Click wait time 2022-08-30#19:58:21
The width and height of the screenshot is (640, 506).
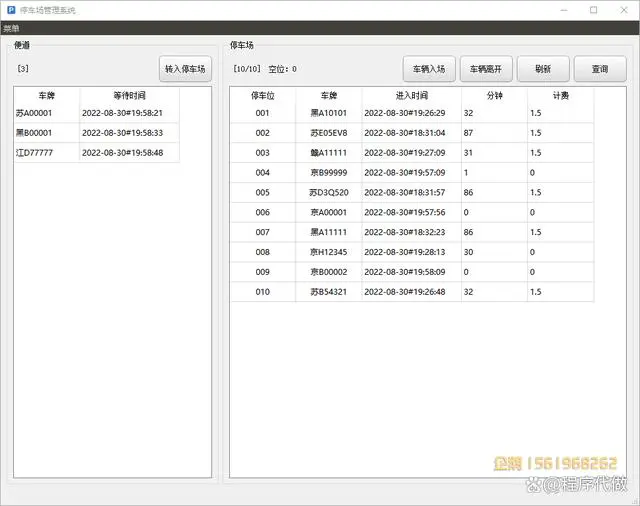tap(122, 113)
